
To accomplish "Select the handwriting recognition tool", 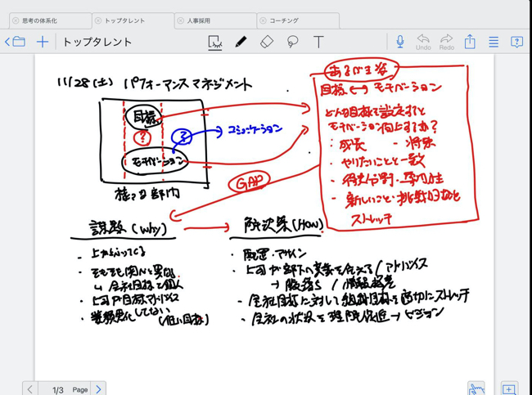I will click(215, 42).
